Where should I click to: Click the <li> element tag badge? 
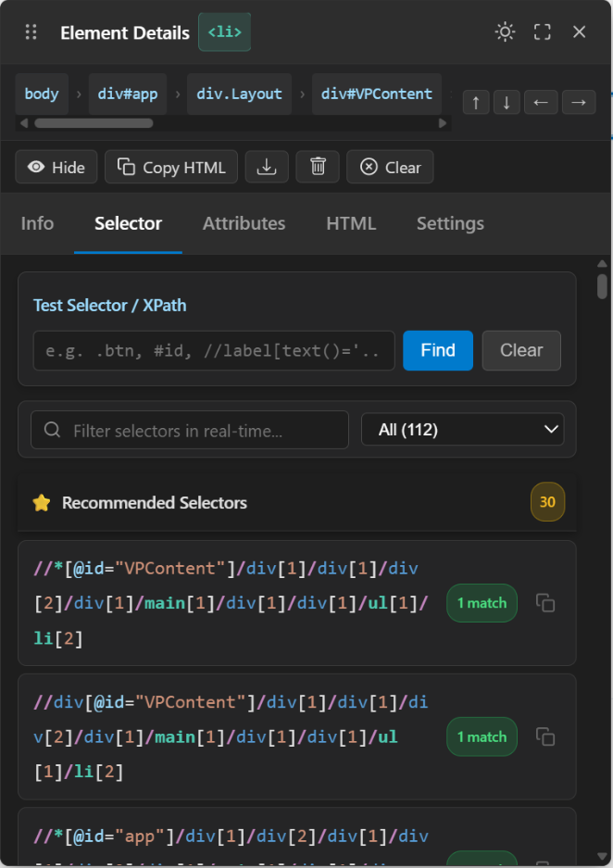tap(225, 32)
